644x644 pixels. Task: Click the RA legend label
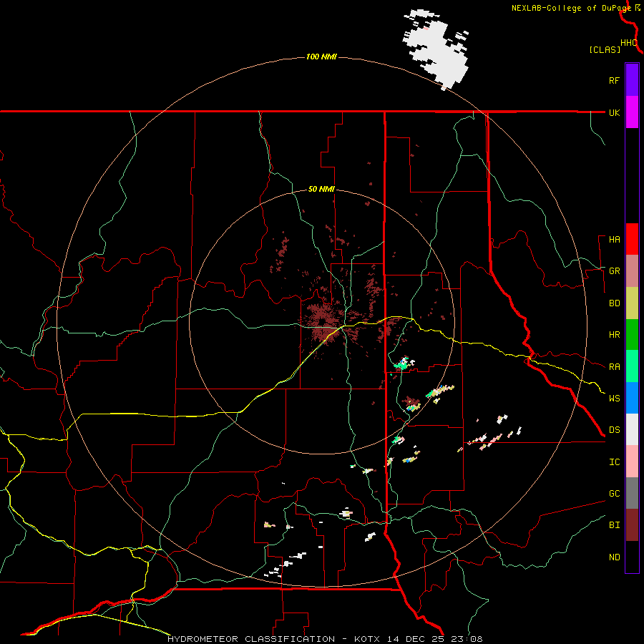coord(614,367)
